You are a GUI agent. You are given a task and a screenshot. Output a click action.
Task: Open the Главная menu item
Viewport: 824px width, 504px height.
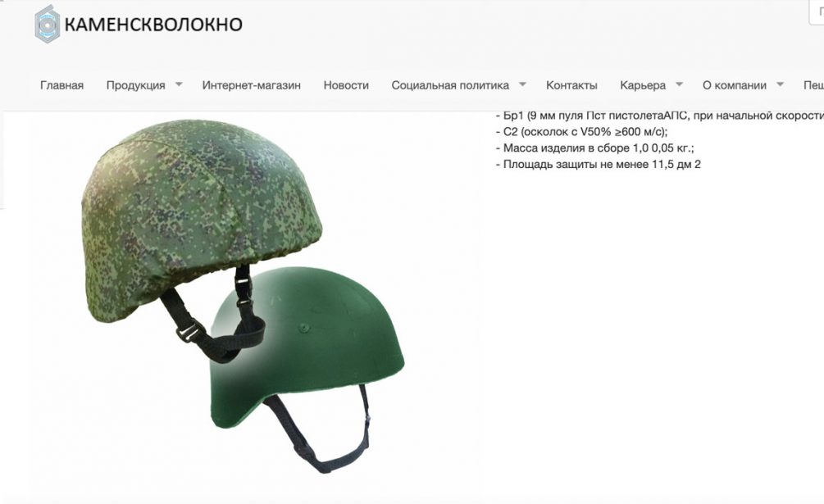coord(61,85)
